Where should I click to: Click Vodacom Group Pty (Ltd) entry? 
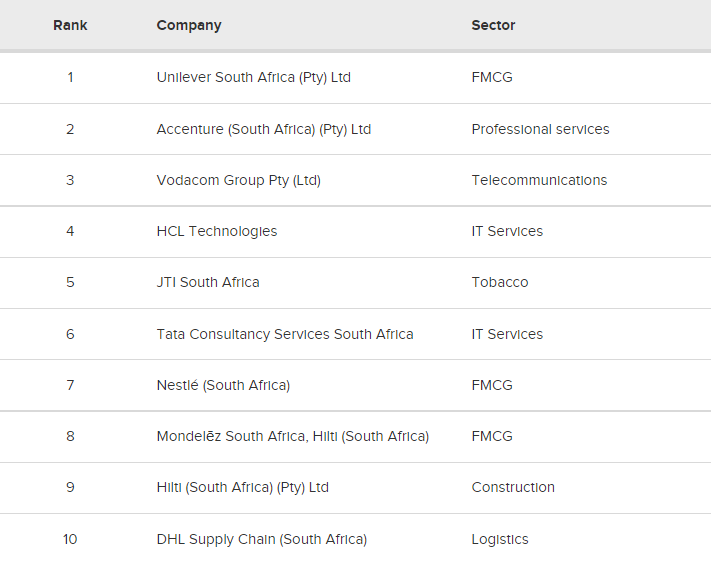[x=239, y=180]
